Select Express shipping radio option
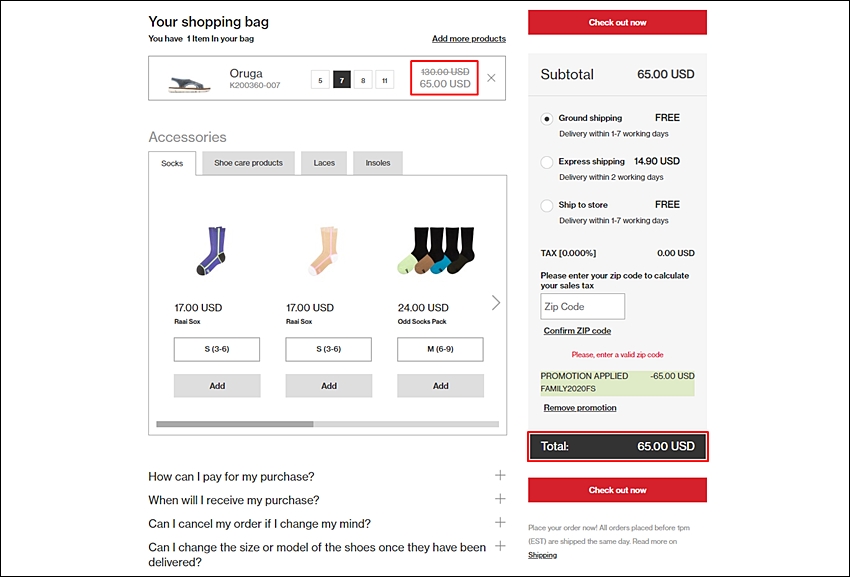The height and width of the screenshot is (577, 850). (x=546, y=162)
